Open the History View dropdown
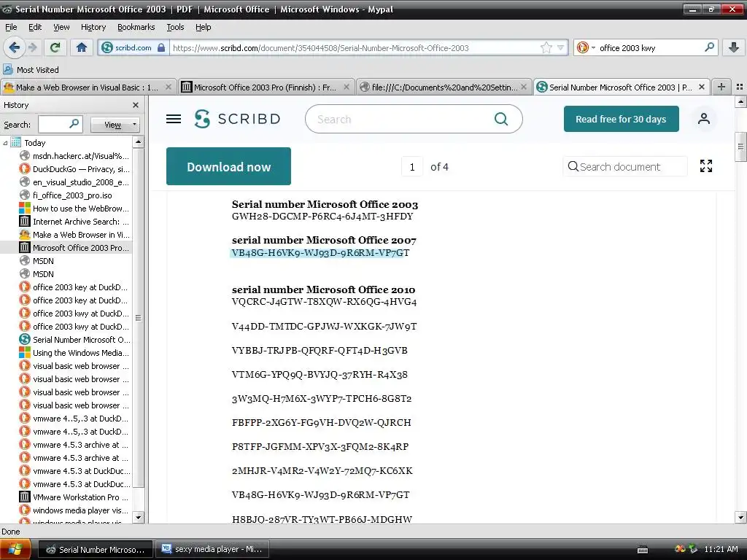Screen dimensions: 747x560 tap(116, 124)
